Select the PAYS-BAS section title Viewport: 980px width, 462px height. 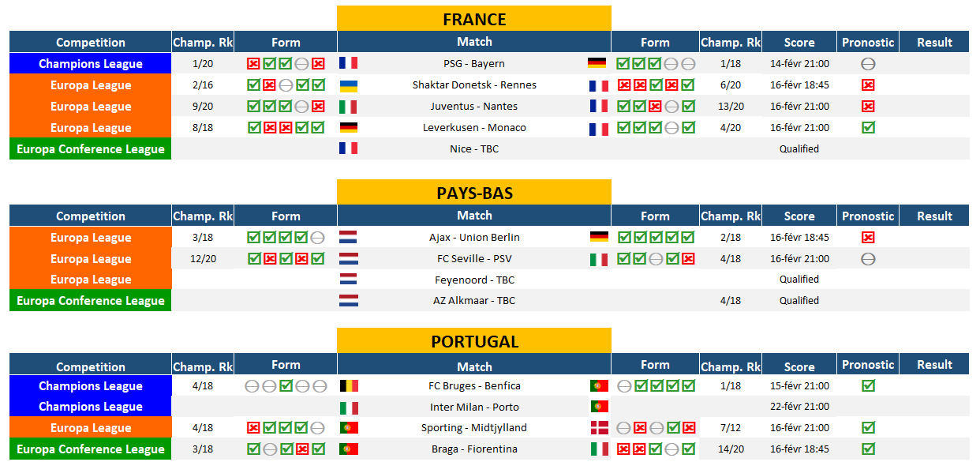(x=474, y=193)
